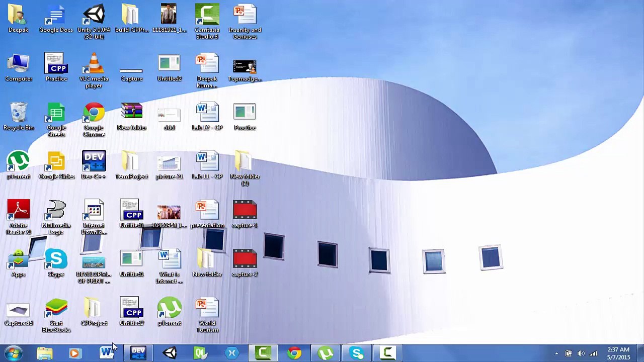644x362 pixels.
Task: Click the Show desktop strip beside the clock
Action: [640, 353]
